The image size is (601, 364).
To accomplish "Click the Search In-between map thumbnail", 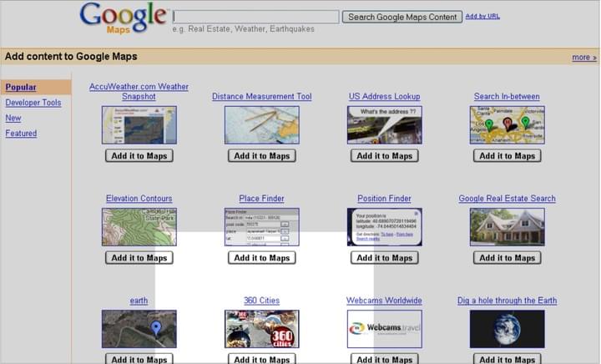I will 508,125.
